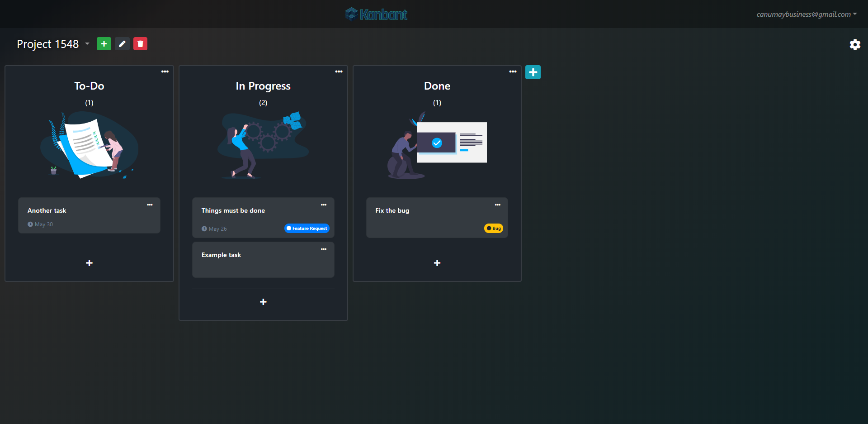Open the In Progress column options menu
The height and width of the screenshot is (424, 868).
339,71
